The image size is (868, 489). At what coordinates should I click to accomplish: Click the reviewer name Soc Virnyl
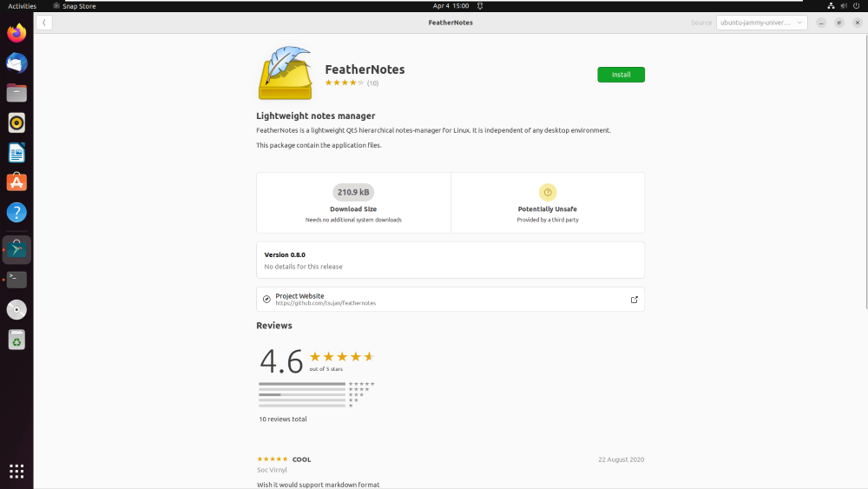pos(272,470)
